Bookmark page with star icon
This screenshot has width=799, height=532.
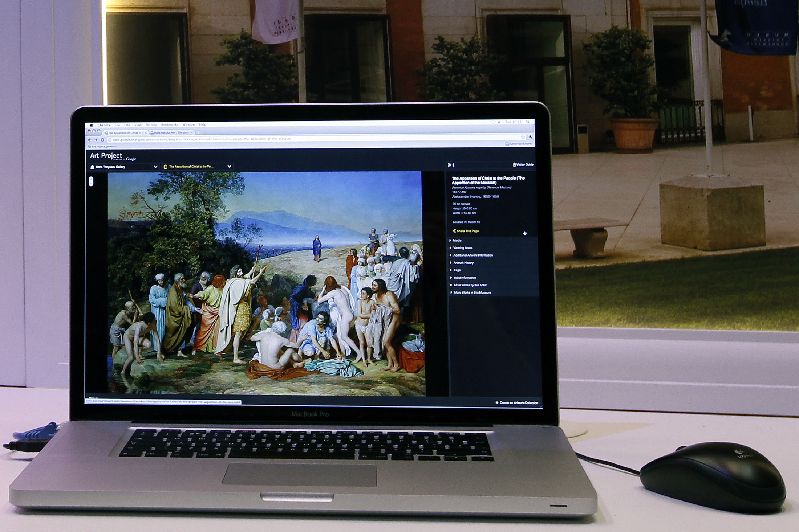pyautogui.click(x=523, y=137)
